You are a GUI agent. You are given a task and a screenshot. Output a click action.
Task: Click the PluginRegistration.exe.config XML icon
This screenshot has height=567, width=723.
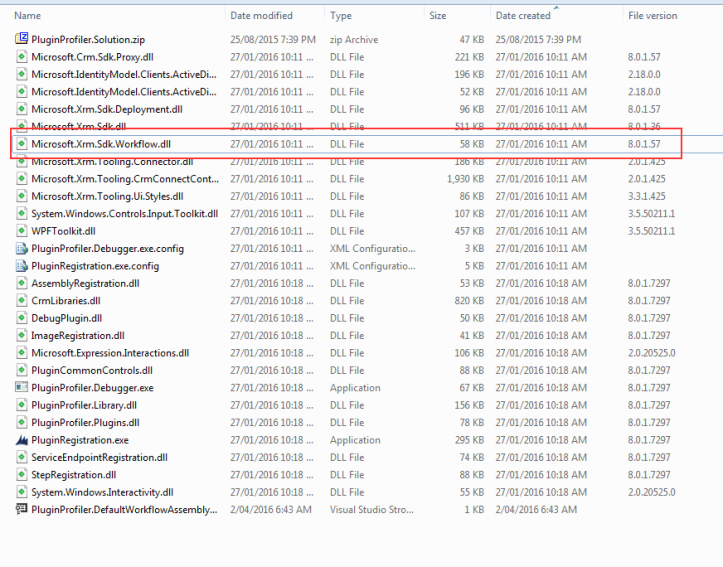click(x=22, y=266)
